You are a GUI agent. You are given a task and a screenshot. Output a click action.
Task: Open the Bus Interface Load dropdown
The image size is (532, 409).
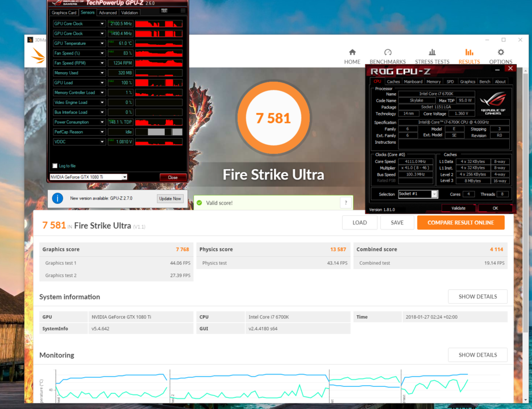point(102,112)
